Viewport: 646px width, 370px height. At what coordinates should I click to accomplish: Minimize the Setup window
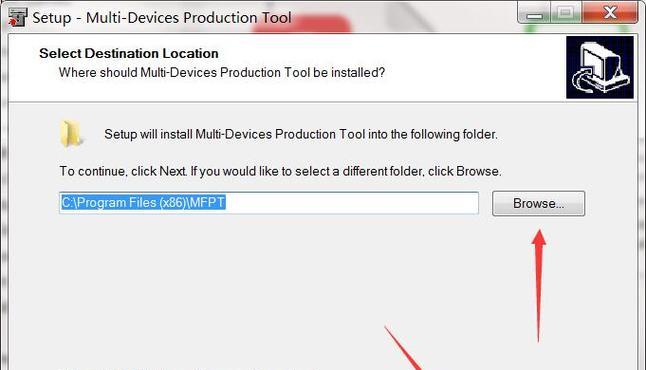(534, 12)
